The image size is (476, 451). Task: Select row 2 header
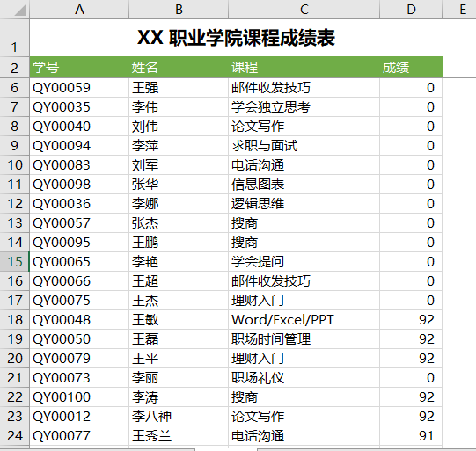(15, 68)
